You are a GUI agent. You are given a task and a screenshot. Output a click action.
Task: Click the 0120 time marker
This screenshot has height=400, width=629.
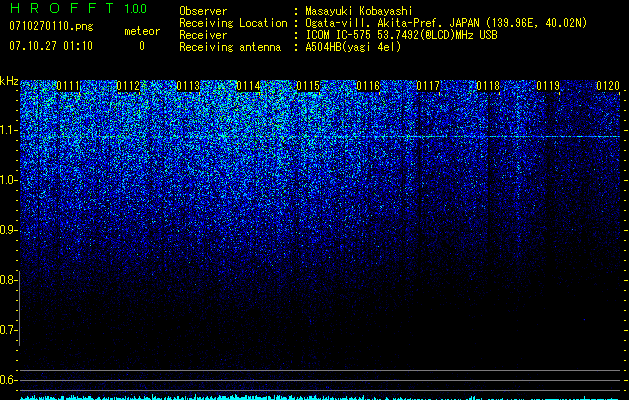click(608, 86)
